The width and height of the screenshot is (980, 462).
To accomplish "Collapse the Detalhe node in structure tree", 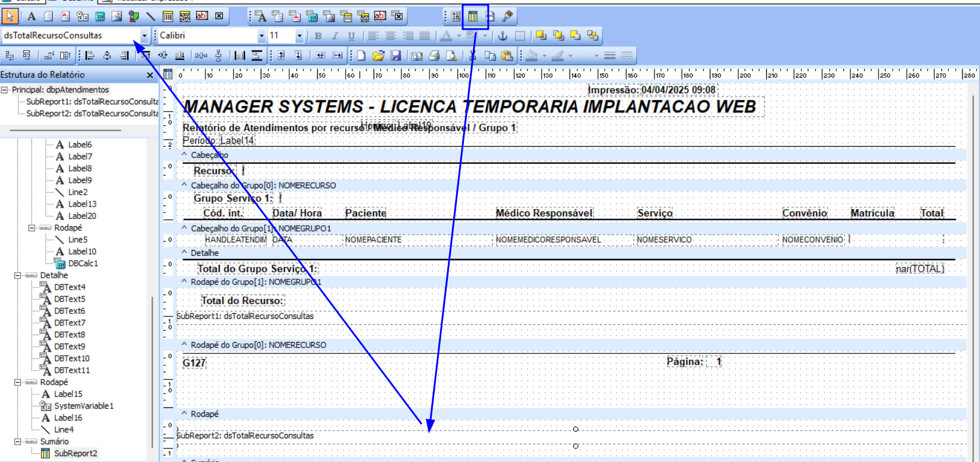I will coord(18,275).
